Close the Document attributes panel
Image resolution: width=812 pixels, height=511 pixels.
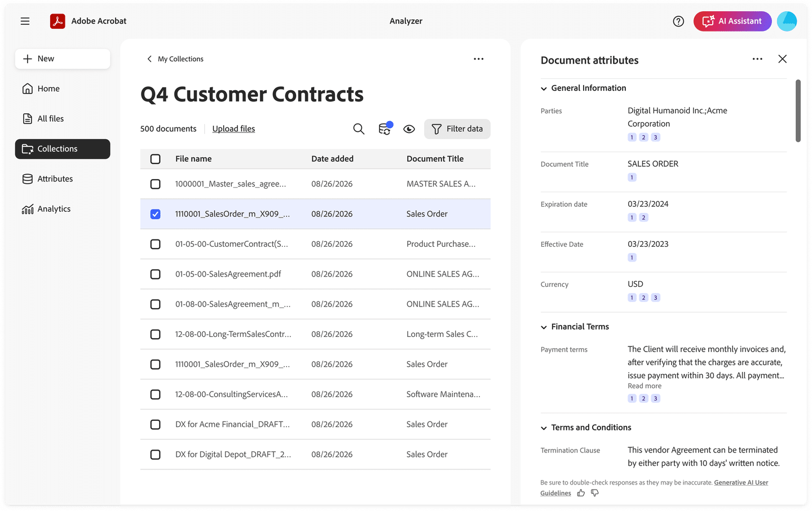[x=782, y=59]
